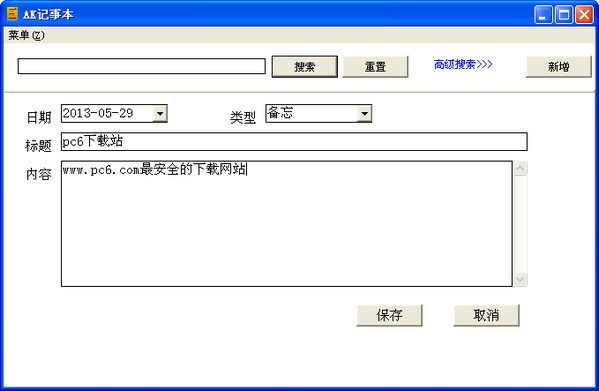Minimize the AK记事本 window
The width and height of the screenshot is (599, 391).
[543, 15]
